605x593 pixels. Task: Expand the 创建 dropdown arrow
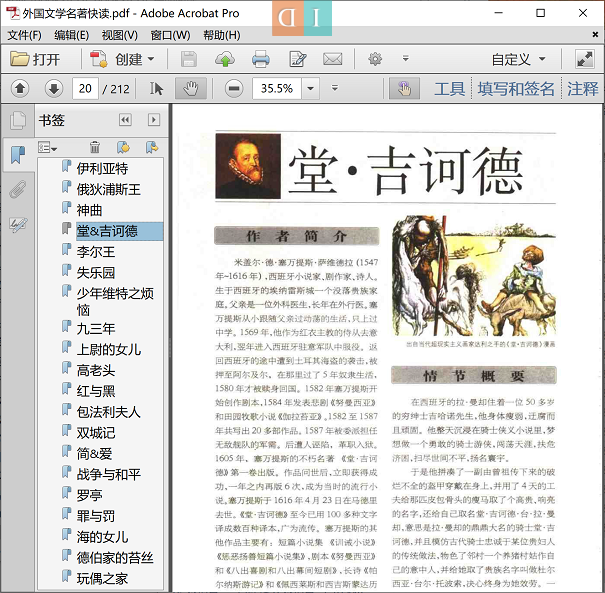point(151,59)
